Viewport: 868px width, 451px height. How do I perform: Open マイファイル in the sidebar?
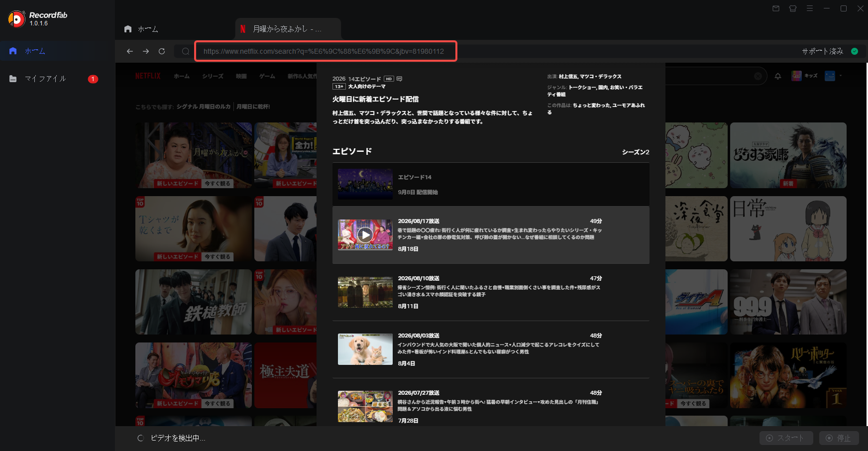(x=45, y=79)
